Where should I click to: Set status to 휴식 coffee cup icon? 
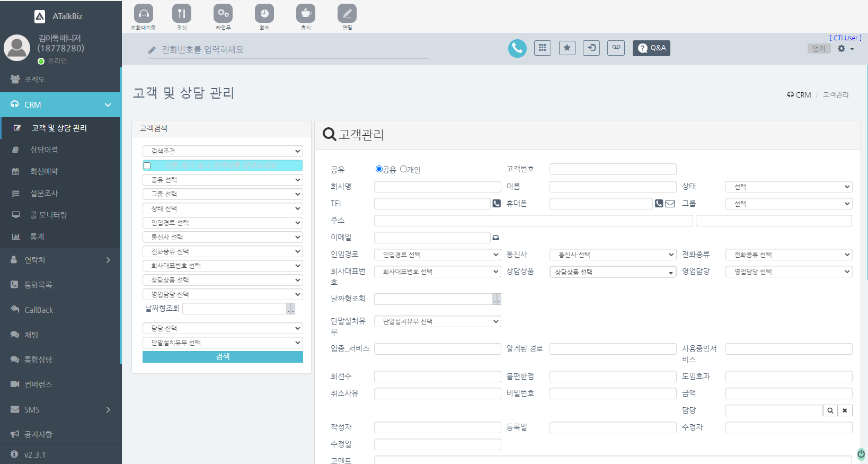(306, 13)
